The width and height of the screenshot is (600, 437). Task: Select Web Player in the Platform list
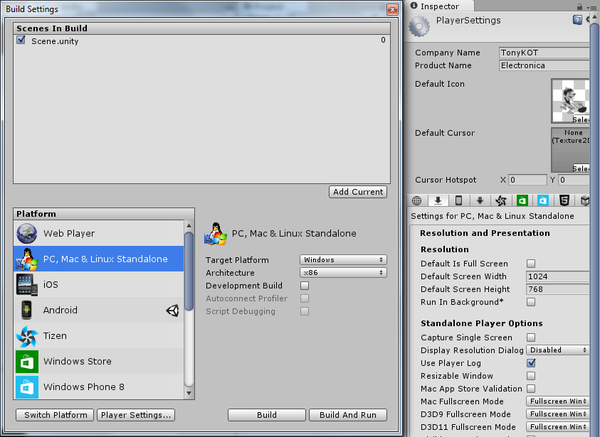[x=99, y=233]
